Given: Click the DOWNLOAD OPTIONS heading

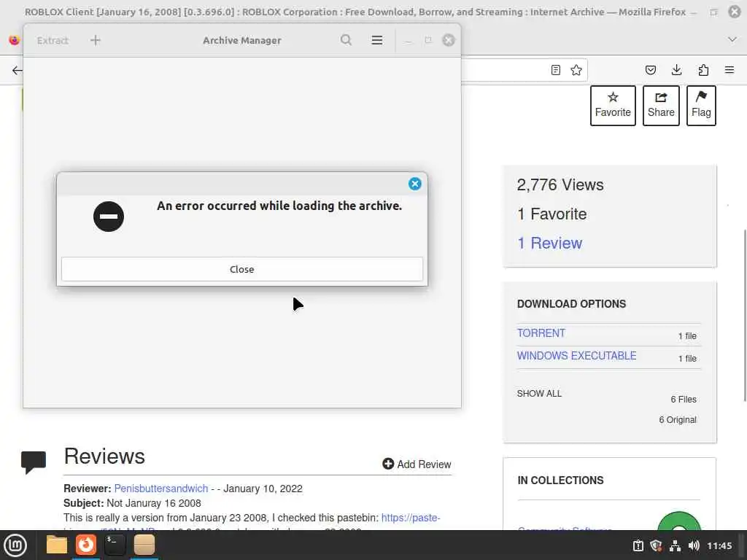Looking at the screenshot, I should (x=571, y=304).
